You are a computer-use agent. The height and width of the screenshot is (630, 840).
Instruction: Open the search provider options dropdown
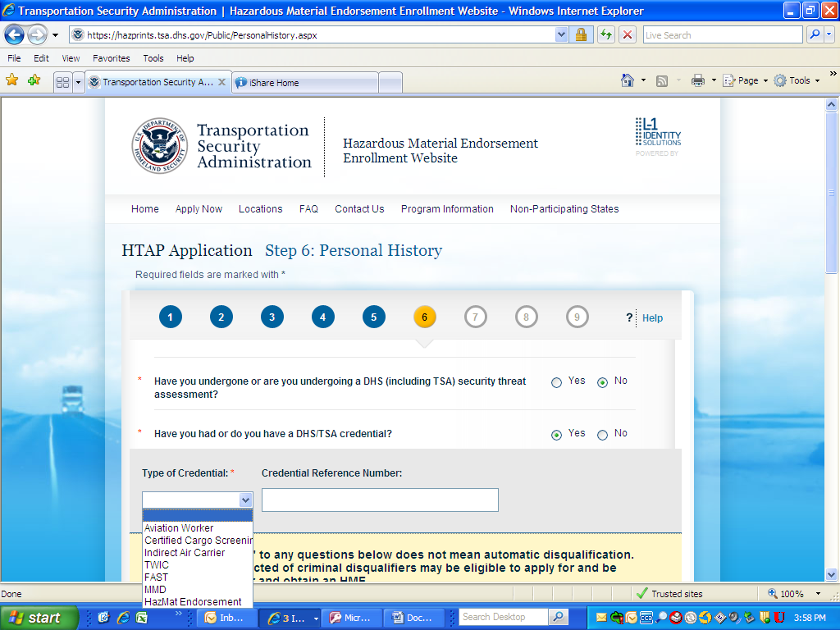(x=829, y=34)
